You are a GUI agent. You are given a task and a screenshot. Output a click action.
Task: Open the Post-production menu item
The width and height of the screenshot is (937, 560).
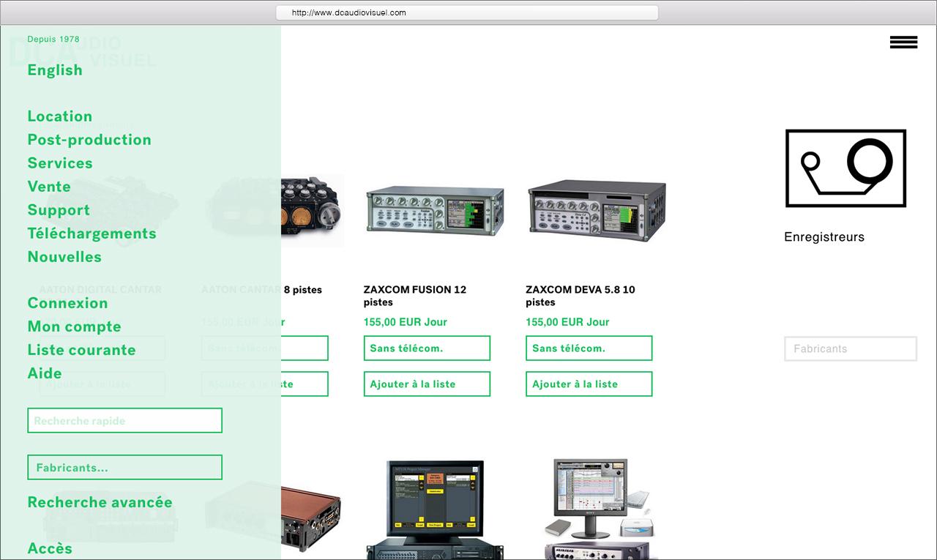89,140
